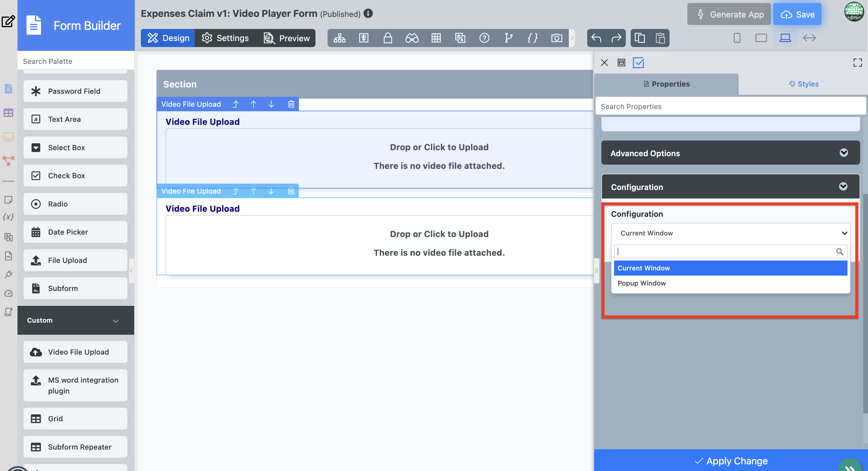The image size is (868, 471).
Task: Toggle the blue checkmark icon in property panel
Action: coord(638,63)
